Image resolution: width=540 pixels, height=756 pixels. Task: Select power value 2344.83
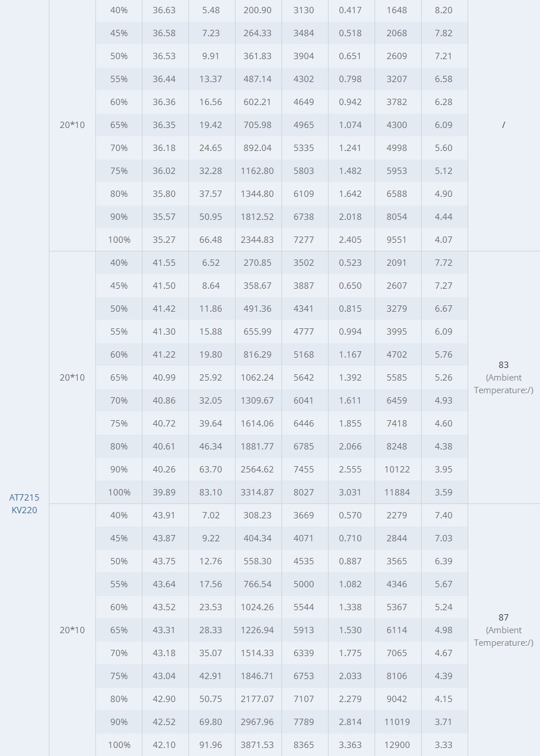click(257, 239)
